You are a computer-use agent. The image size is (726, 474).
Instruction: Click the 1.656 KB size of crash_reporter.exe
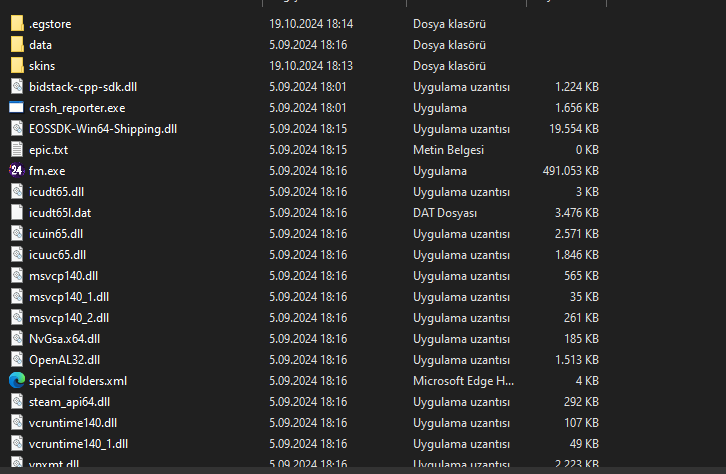pyautogui.click(x=577, y=108)
